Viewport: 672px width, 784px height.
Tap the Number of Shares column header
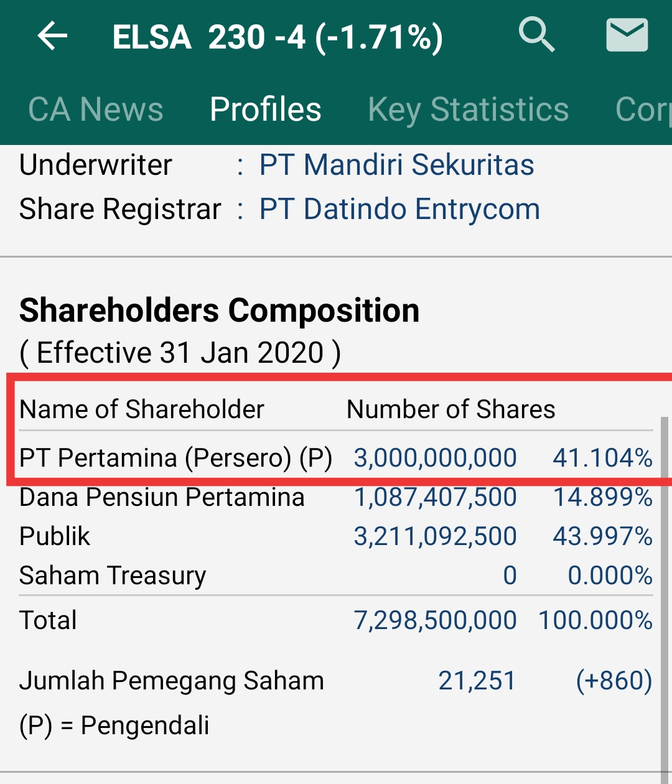point(450,409)
